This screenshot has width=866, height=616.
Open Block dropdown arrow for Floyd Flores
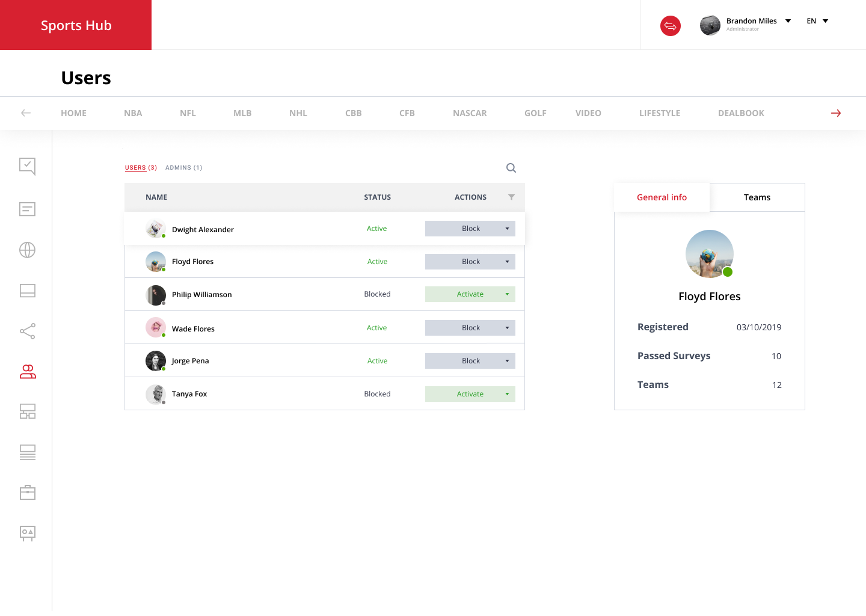(507, 262)
